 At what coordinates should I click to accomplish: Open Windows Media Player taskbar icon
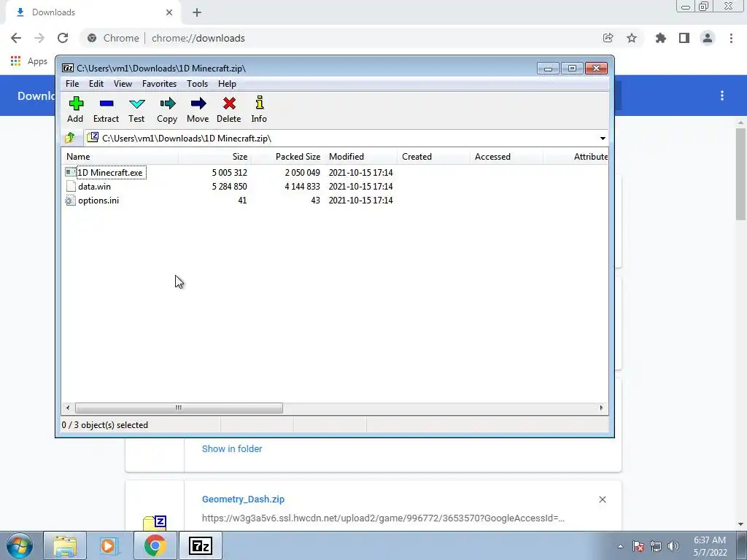pyautogui.click(x=109, y=545)
